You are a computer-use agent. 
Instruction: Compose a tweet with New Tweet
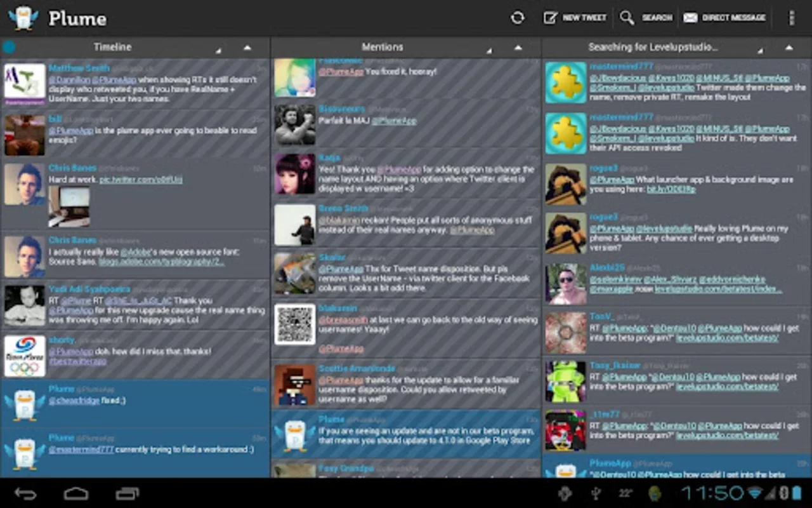point(575,18)
